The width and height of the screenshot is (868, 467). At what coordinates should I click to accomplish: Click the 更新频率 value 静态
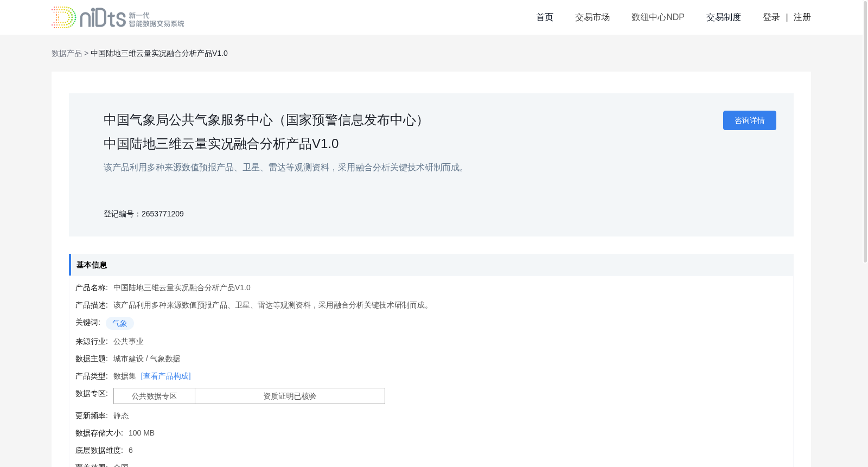121,415
